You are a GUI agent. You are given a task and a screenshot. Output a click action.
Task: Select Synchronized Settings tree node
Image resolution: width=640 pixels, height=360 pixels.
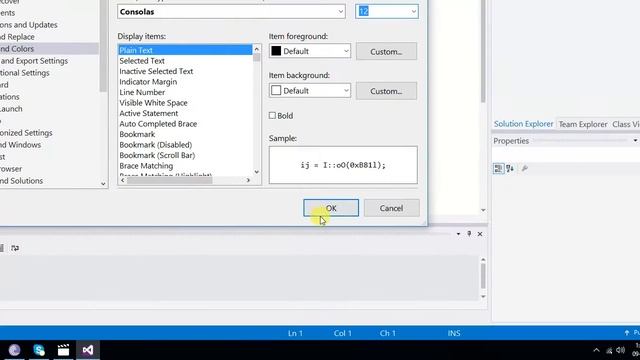click(x=26, y=133)
